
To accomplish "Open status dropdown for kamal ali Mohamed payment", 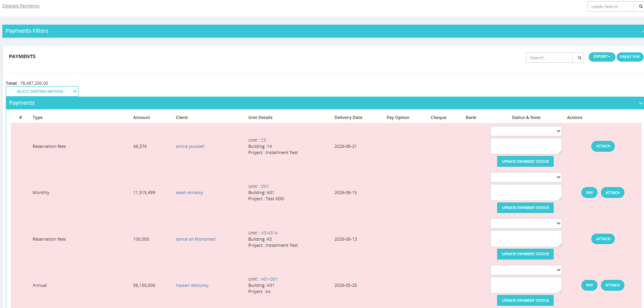I will [x=526, y=224].
